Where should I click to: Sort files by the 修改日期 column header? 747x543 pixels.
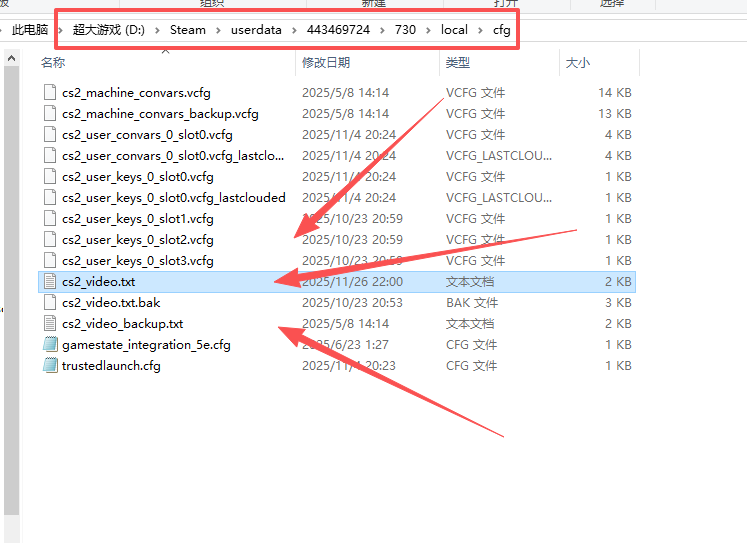coord(327,63)
